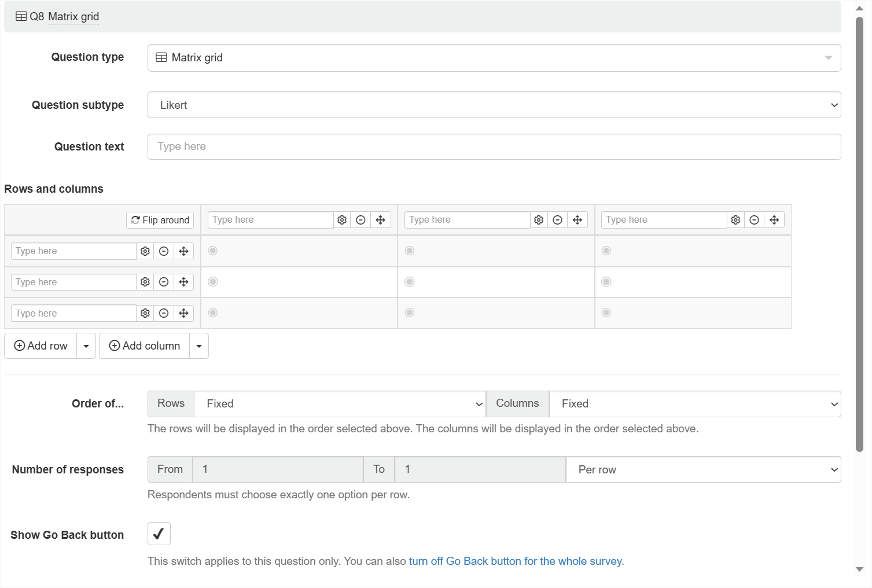Remove second row with minus icon
Viewport: 872px width, 588px height.
pos(164,282)
